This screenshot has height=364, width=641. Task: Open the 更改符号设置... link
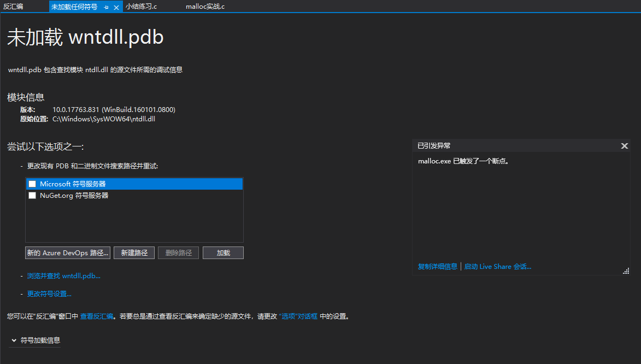49,294
